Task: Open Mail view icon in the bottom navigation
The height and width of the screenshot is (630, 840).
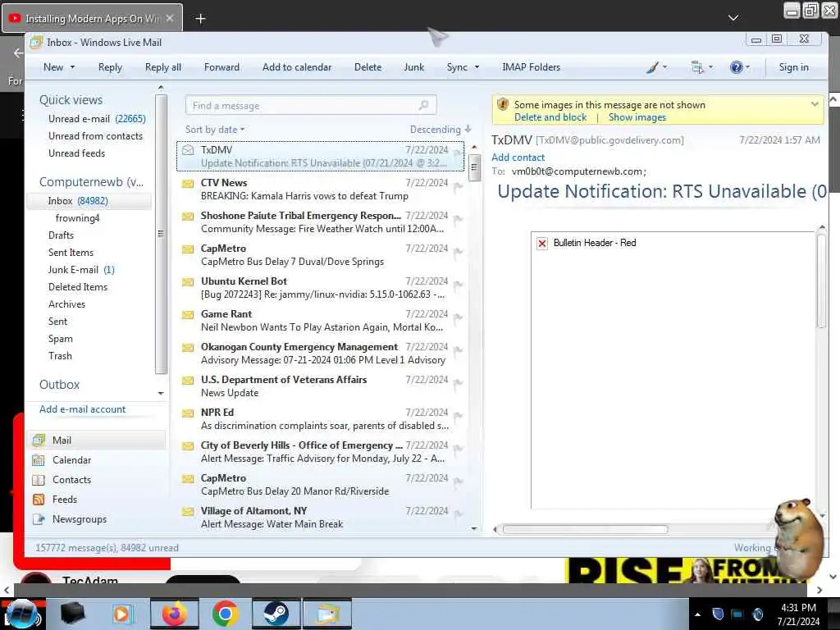Action: coord(39,441)
